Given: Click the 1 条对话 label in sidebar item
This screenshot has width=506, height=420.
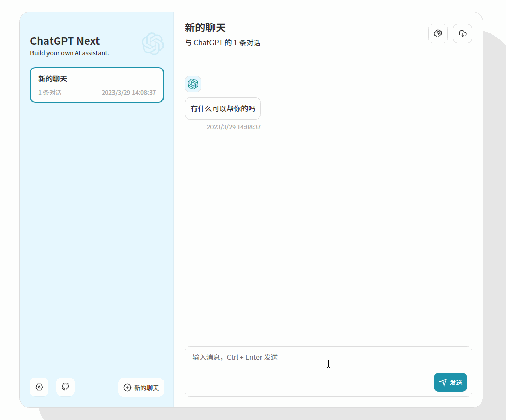Looking at the screenshot, I should (x=50, y=93).
